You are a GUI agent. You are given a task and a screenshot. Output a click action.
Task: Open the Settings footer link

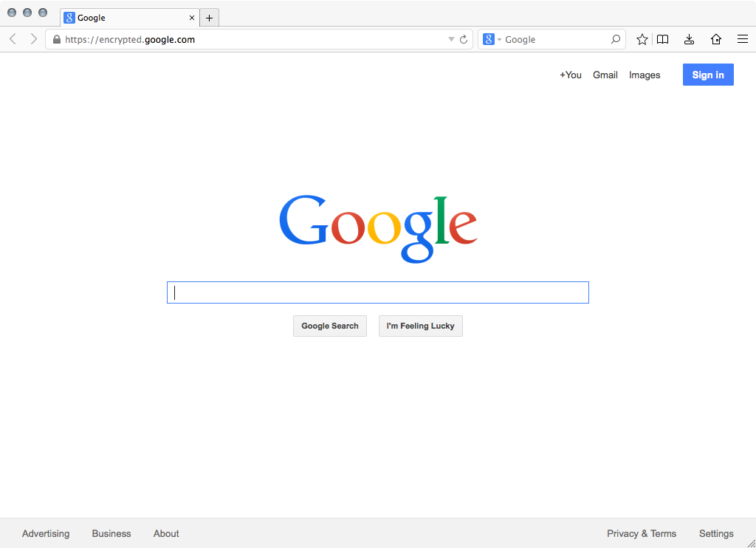tap(716, 533)
